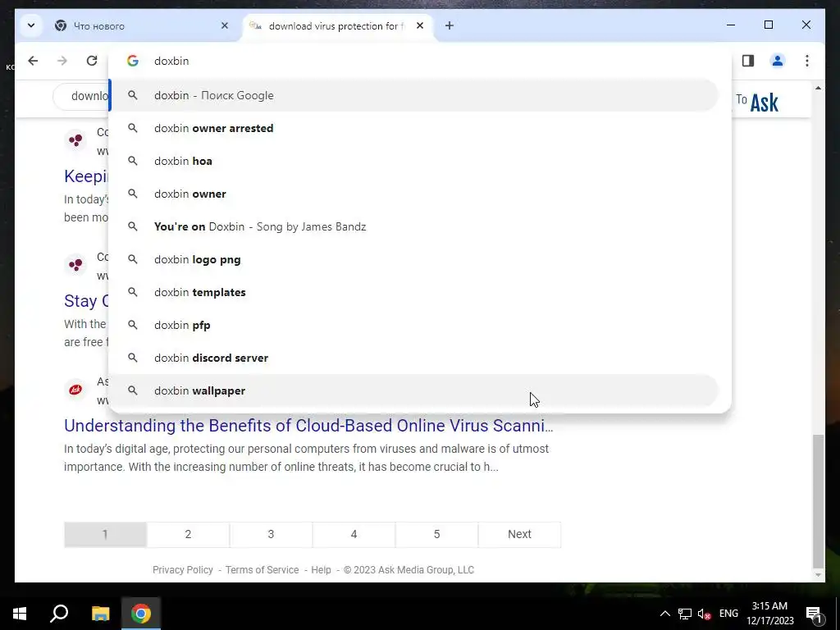Click search icon beside 'doxbin owner arrested'
This screenshot has height=630, width=840.
click(x=133, y=128)
